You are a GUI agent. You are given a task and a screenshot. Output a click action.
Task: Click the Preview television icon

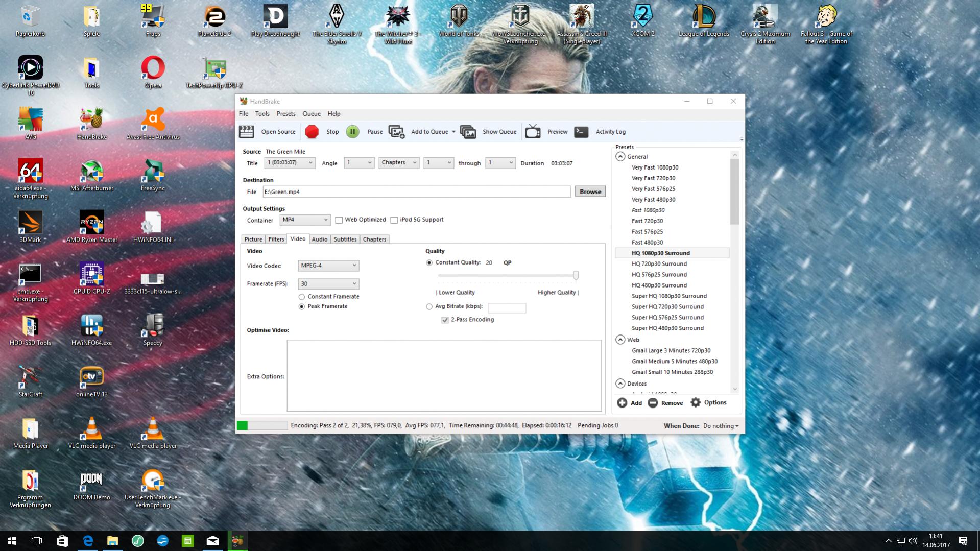[533, 132]
